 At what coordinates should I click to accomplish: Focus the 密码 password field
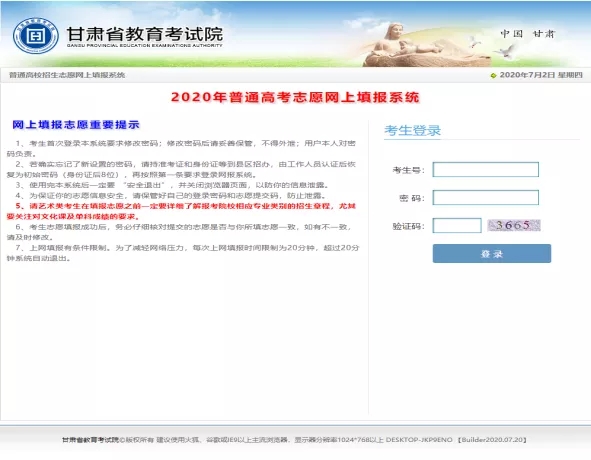(485, 198)
